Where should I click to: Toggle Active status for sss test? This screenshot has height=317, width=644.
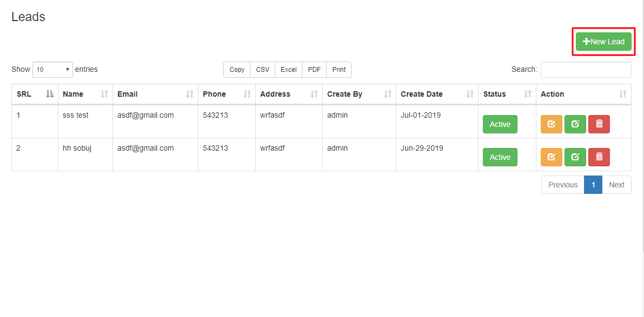[500, 124]
